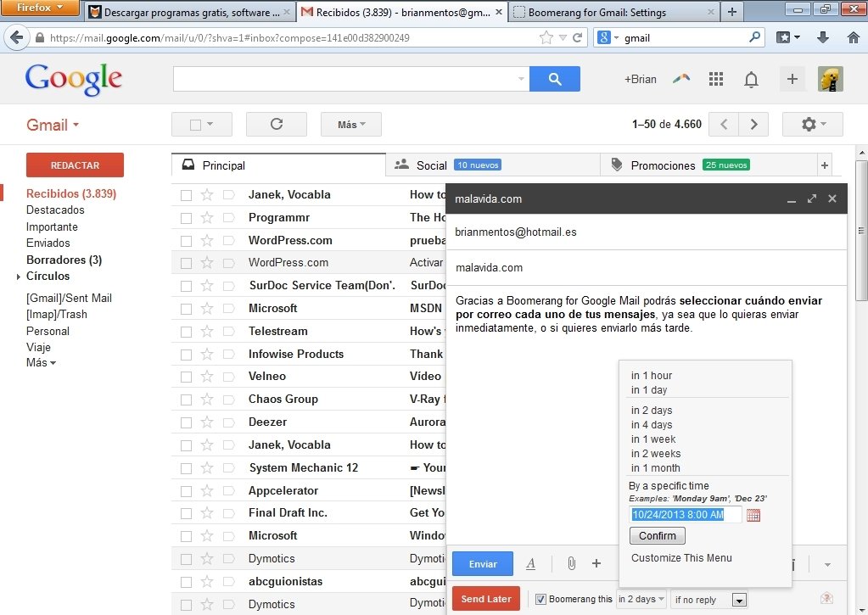This screenshot has width=868, height=615.
Task: Switch to the Promociones inbox tab
Action: click(x=708, y=165)
